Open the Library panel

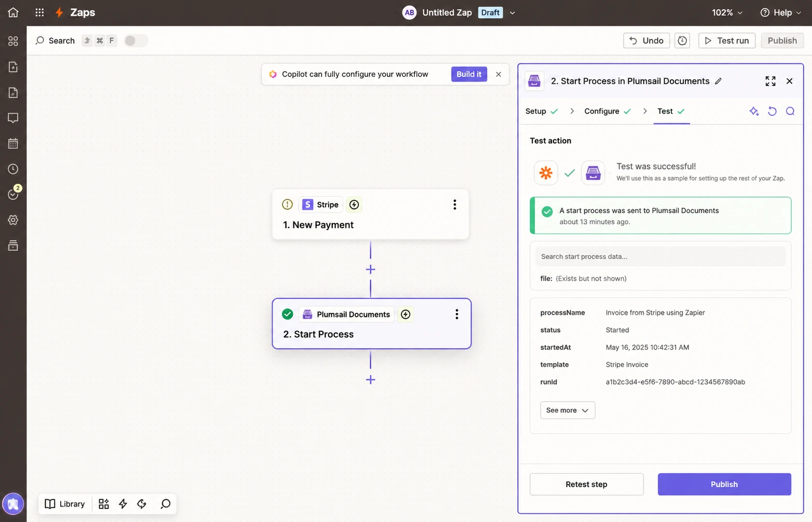click(65, 504)
